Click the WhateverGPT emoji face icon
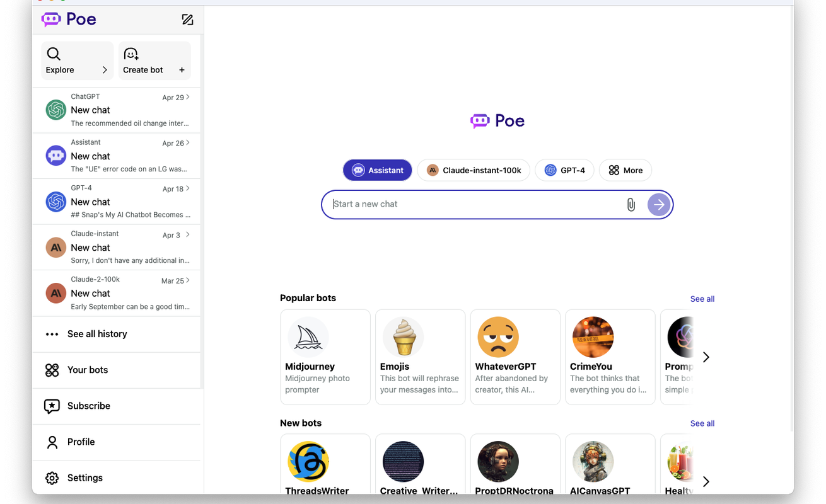Screen dimensions: 826x504 coord(498,337)
